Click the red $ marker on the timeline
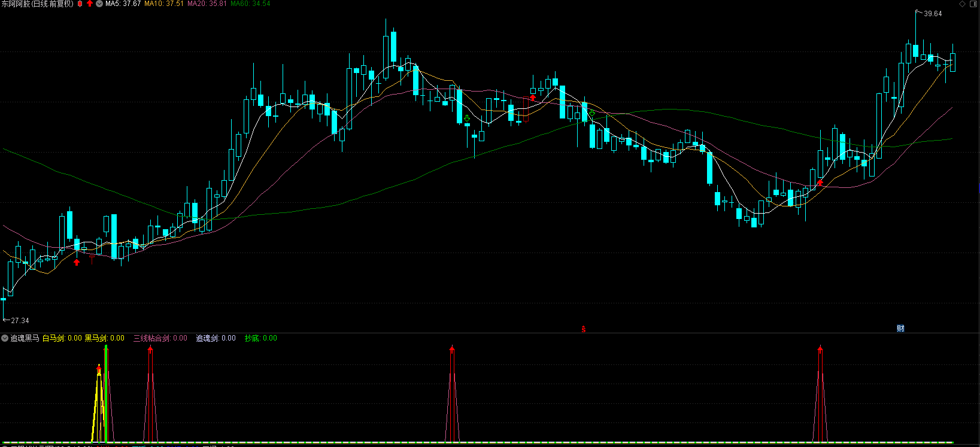Image resolution: width=980 pixels, height=447 pixels. tap(584, 329)
